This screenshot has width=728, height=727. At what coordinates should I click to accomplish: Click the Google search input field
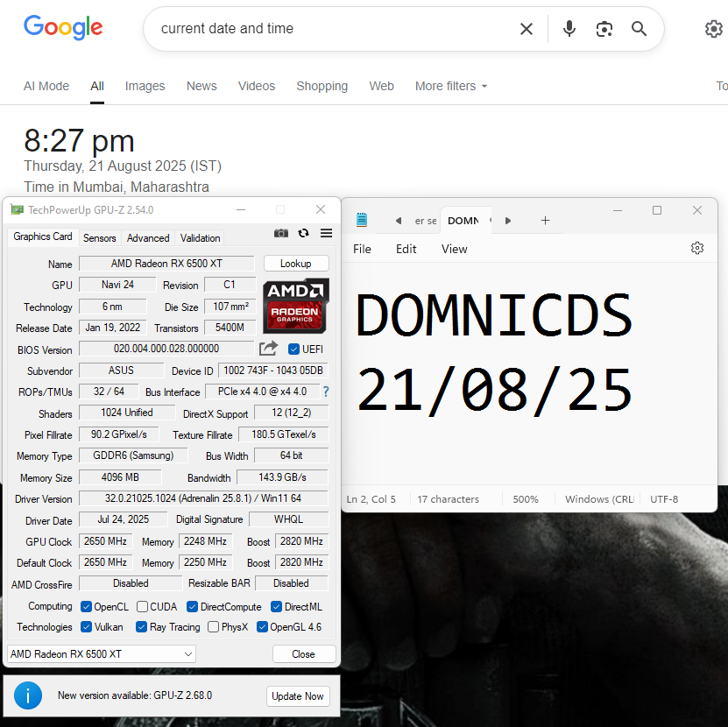tap(335, 29)
